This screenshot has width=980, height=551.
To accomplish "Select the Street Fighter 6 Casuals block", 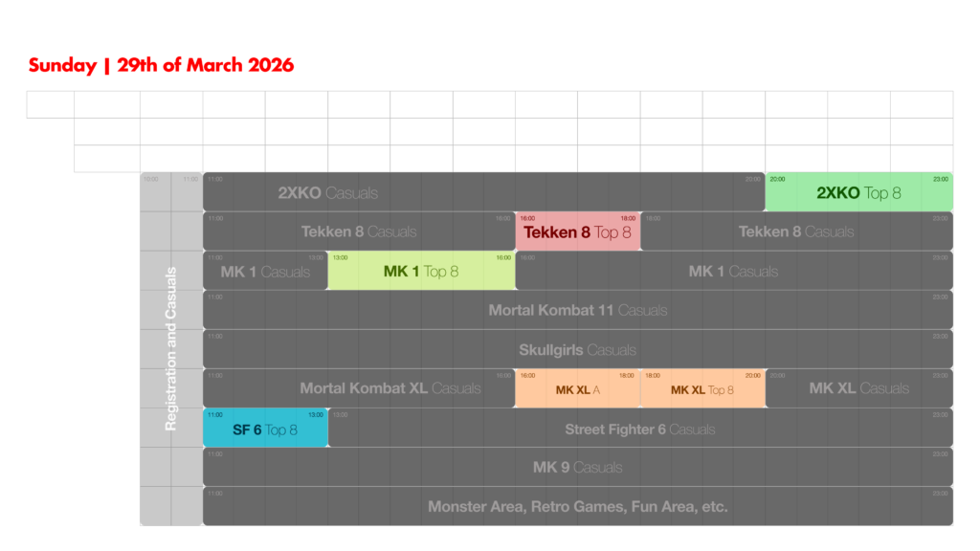I will point(639,429).
